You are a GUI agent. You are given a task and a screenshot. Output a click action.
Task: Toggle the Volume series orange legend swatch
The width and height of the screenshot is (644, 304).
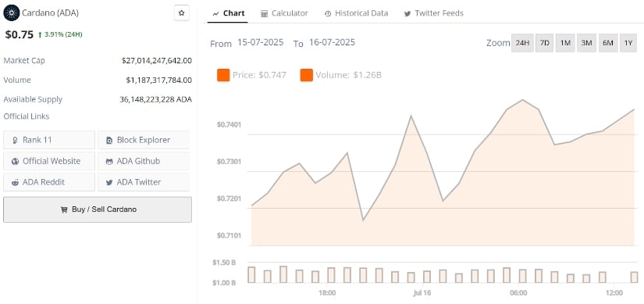[x=307, y=75]
